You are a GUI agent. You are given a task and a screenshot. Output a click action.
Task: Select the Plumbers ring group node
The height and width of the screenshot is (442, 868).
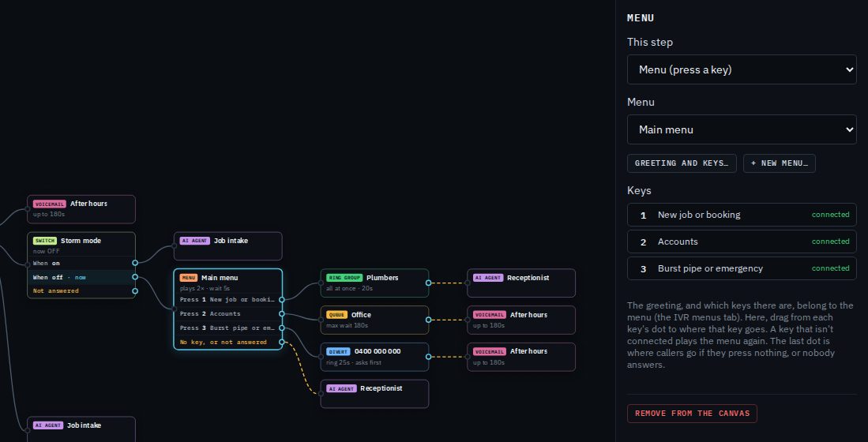374,283
